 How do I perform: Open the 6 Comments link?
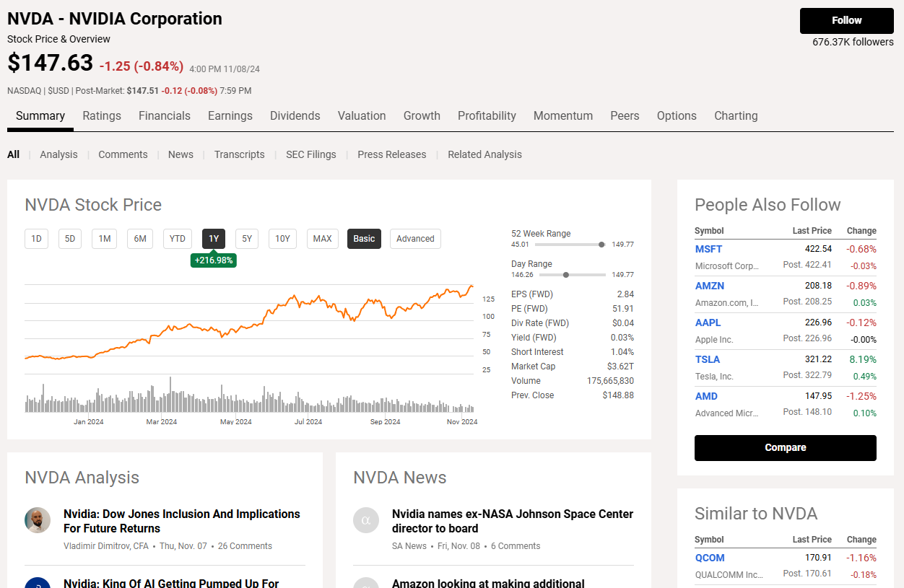[x=516, y=546]
